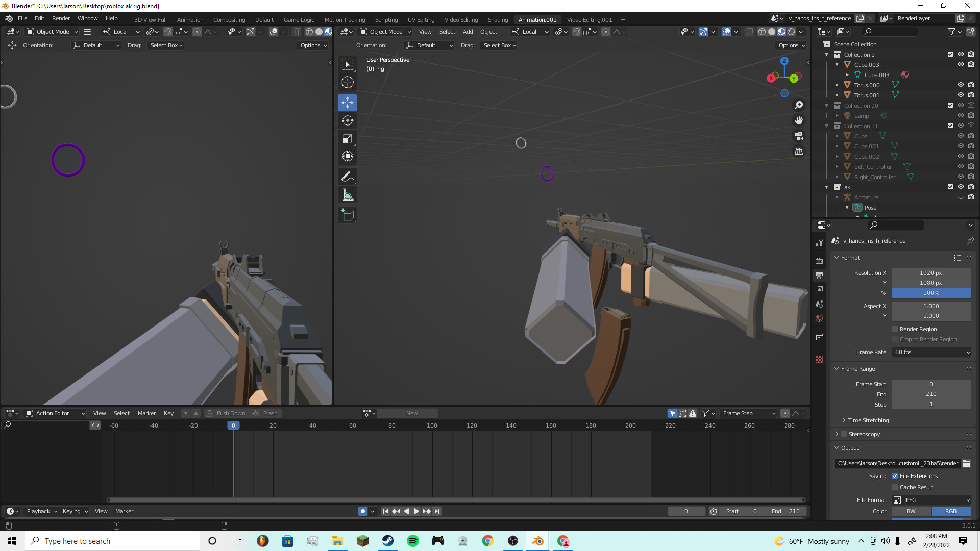Viewport: 980px width, 551px height.
Task: Activate the Scale tool
Action: (x=347, y=138)
